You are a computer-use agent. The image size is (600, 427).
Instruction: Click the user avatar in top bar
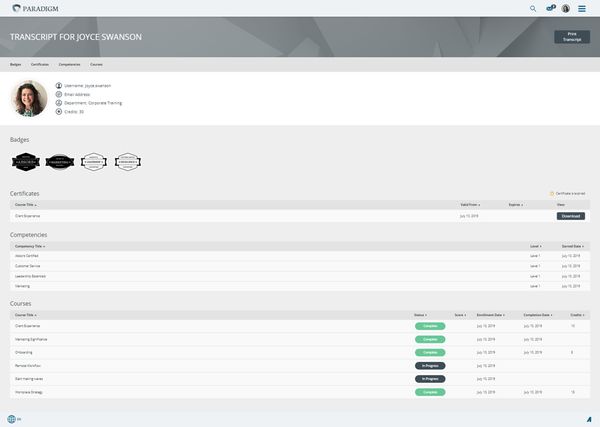pos(566,8)
